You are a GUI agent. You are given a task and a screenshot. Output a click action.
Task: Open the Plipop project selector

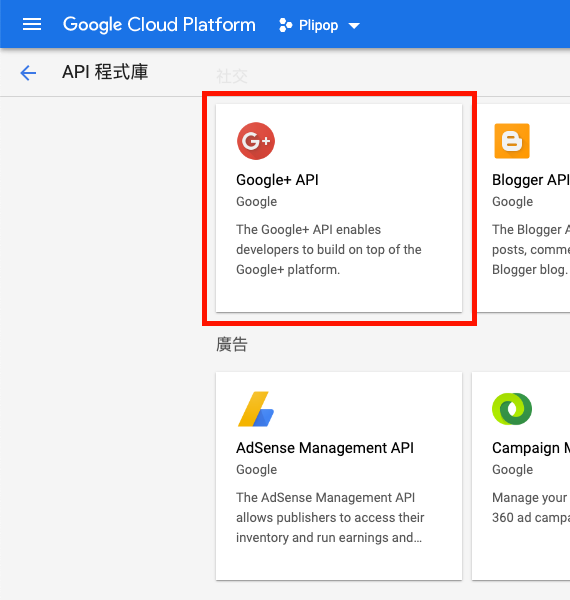point(319,25)
